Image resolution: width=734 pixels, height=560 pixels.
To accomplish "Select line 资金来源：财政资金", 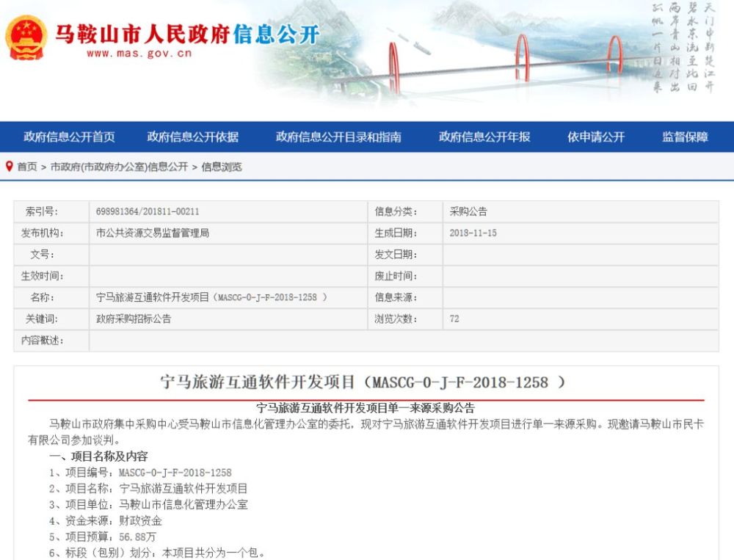I will 105,520.
